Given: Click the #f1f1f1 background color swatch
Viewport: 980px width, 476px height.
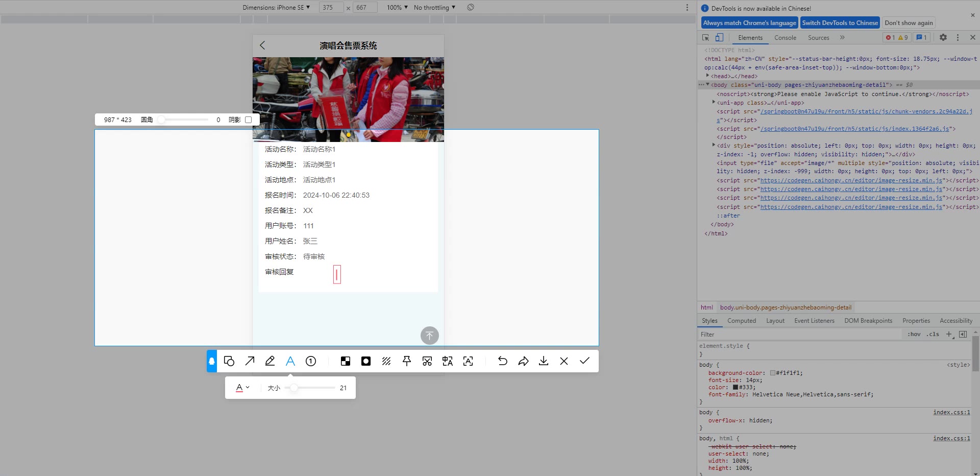Looking at the screenshot, I should [x=772, y=373].
